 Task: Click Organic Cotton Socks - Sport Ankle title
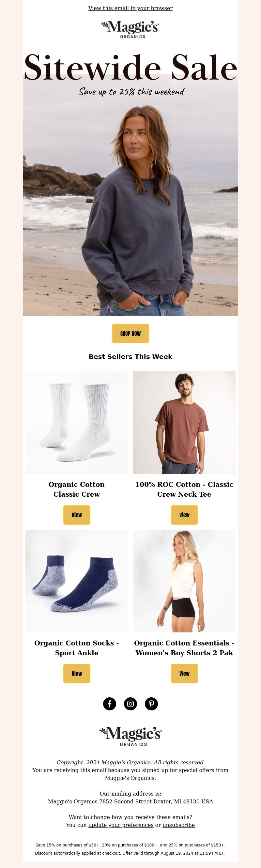[77, 648]
